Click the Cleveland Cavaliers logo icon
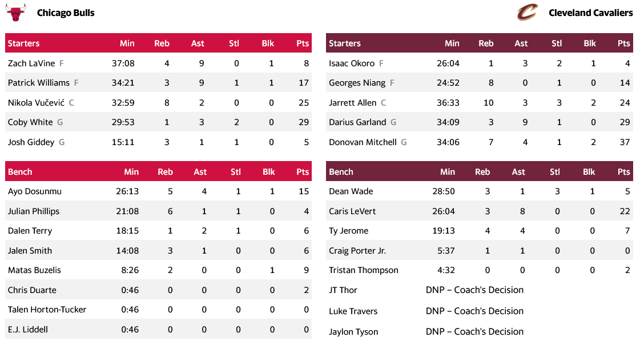This screenshot has height=341, width=644. pyautogui.click(x=527, y=13)
